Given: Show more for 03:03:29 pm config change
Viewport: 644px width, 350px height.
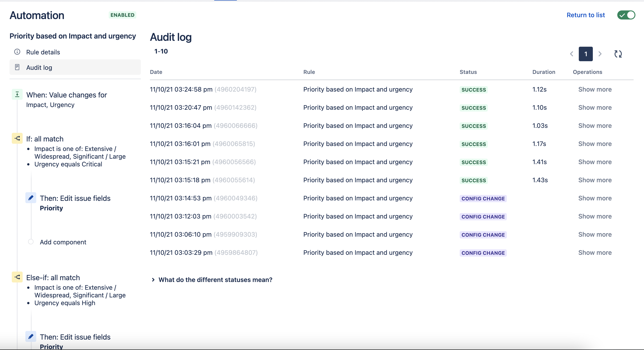Looking at the screenshot, I should 595,253.
